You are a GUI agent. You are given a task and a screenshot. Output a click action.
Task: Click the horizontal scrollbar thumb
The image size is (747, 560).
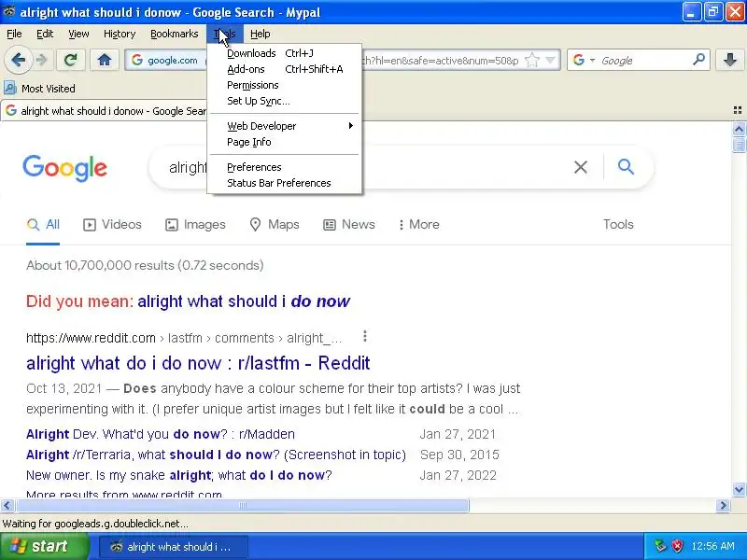click(x=242, y=505)
